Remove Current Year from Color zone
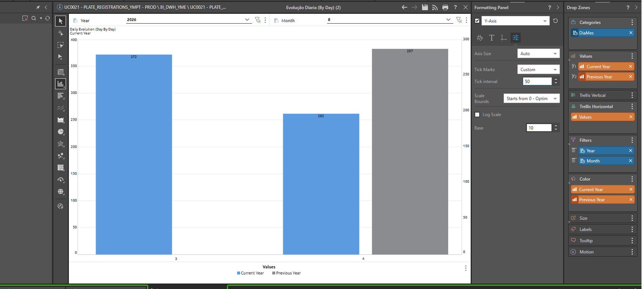 [x=631, y=189]
